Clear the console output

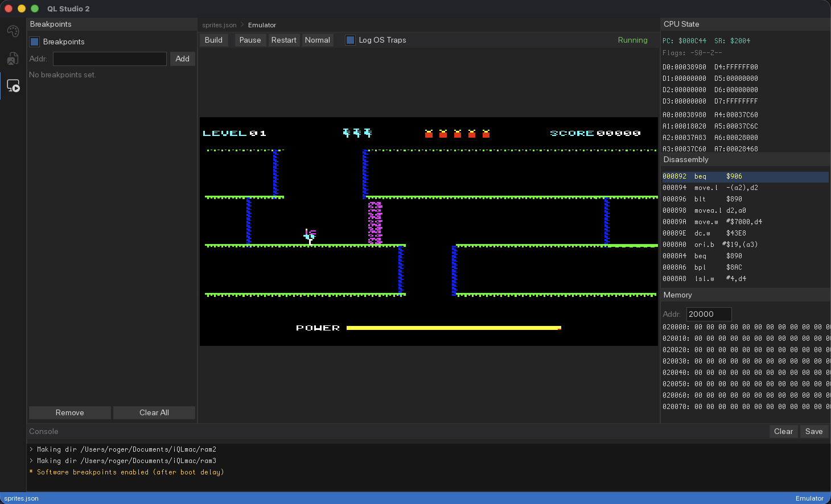pos(783,431)
